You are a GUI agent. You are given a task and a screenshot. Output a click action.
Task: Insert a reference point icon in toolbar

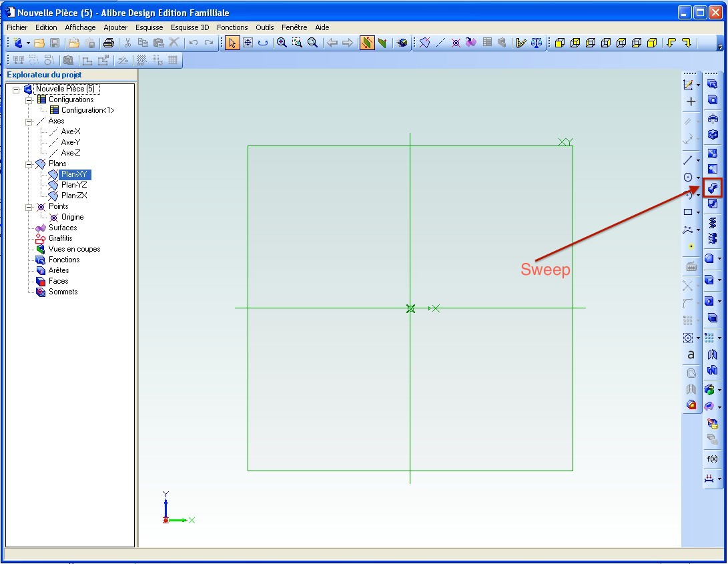[456, 43]
